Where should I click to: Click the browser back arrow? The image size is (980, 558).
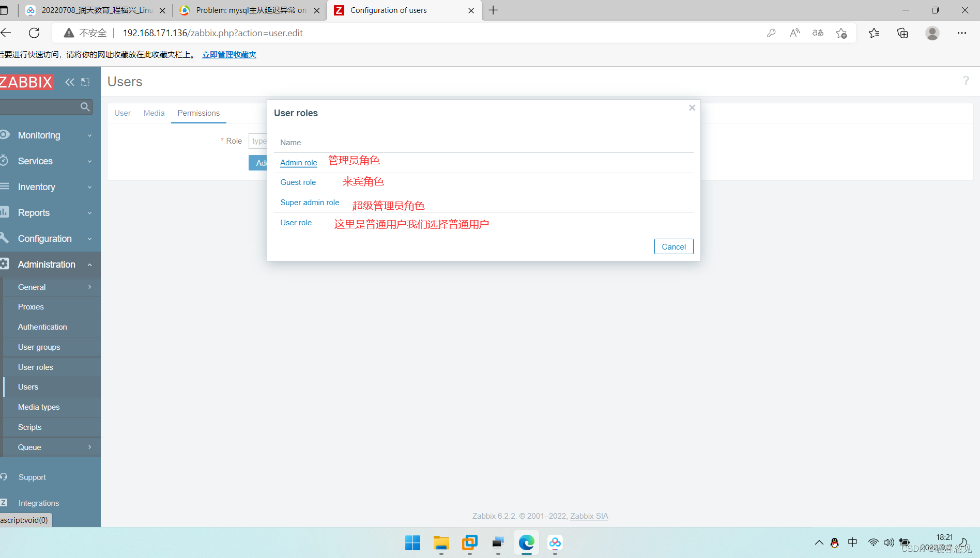click(x=6, y=33)
